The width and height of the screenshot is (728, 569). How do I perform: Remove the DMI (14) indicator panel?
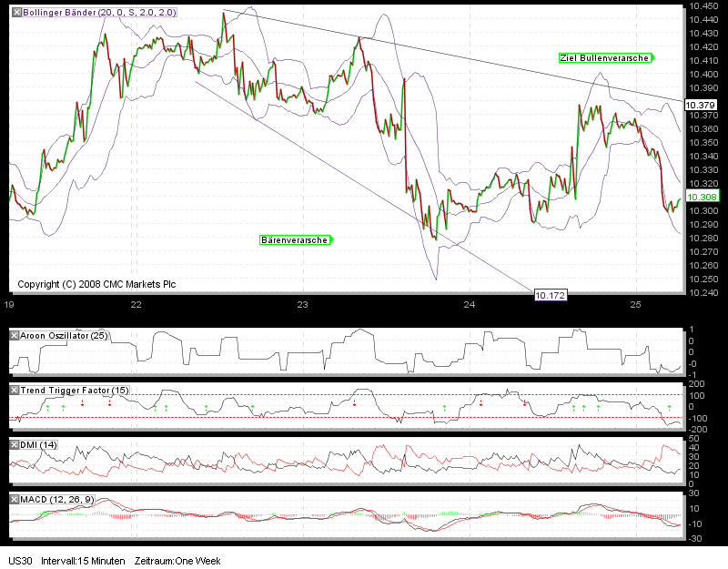point(15,445)
